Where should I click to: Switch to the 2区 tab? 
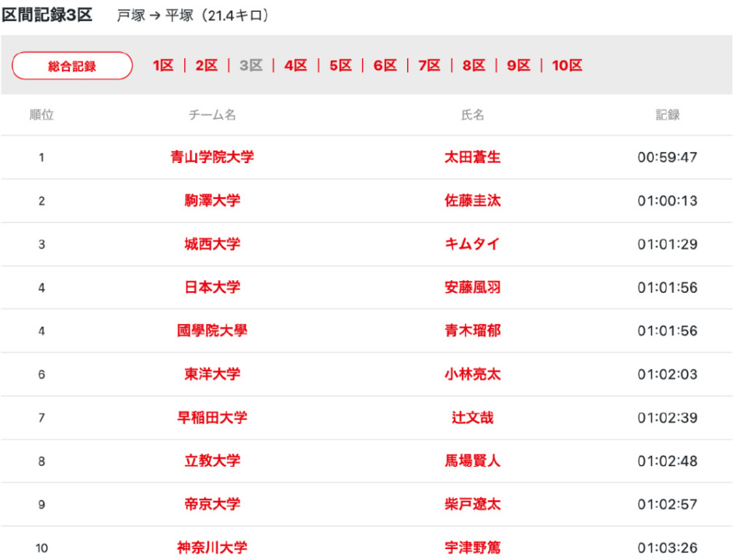(x=207, y=66)
